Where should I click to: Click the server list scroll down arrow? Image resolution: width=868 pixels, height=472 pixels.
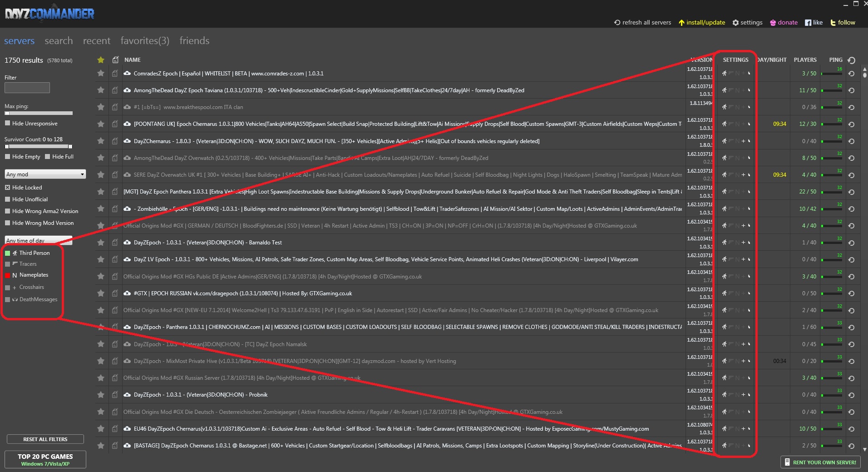[865, 450]
